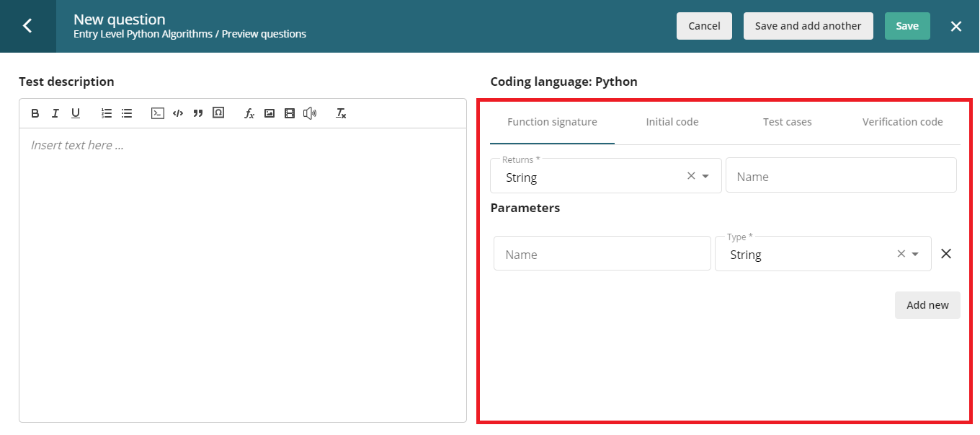Open the special characters (omega) picker
Image resolution: width=980 pixels, height=435 pixels.
click(218, 113)
